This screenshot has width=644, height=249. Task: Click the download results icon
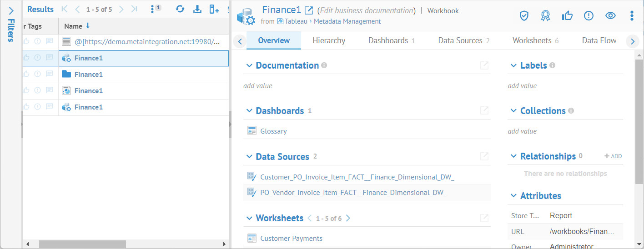click(197, 9)
